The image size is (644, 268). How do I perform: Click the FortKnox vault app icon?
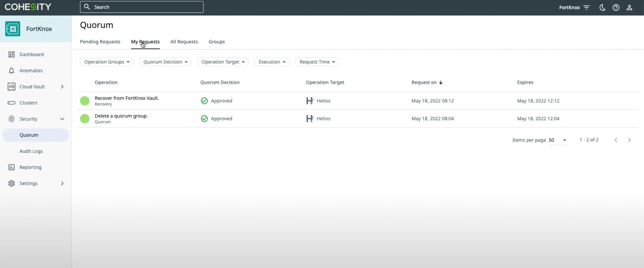pyautogui.click(x=13, y=29)
